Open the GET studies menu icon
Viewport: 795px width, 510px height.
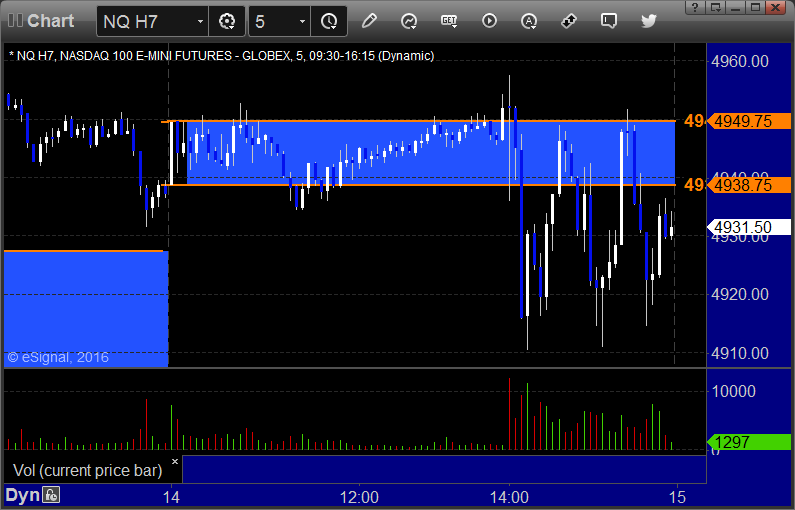point(449,21)
